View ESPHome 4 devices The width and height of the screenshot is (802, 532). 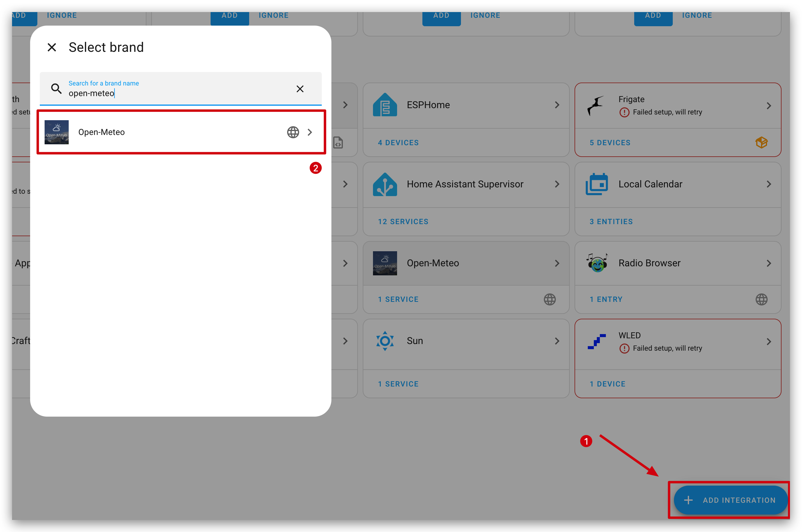[398, 143]
